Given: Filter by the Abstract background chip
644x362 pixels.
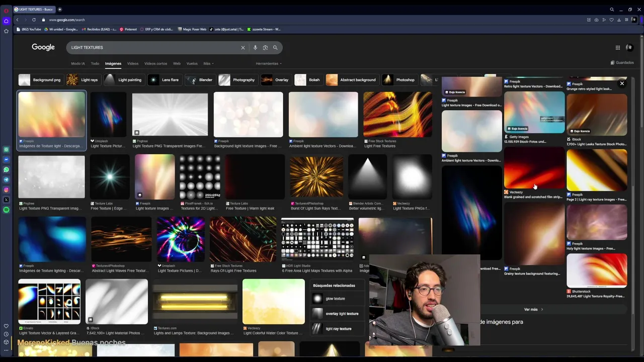Looking at the screenshot, I should point(352,79).
